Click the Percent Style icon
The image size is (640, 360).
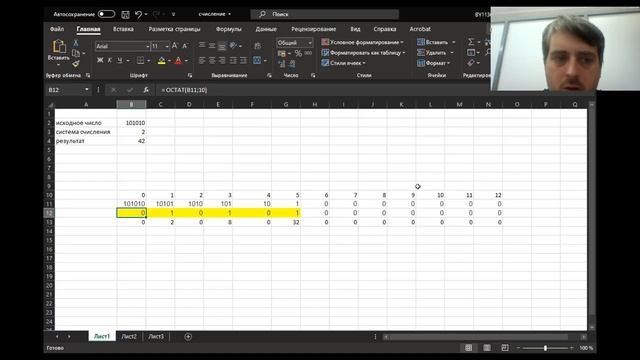pos(298,53)
